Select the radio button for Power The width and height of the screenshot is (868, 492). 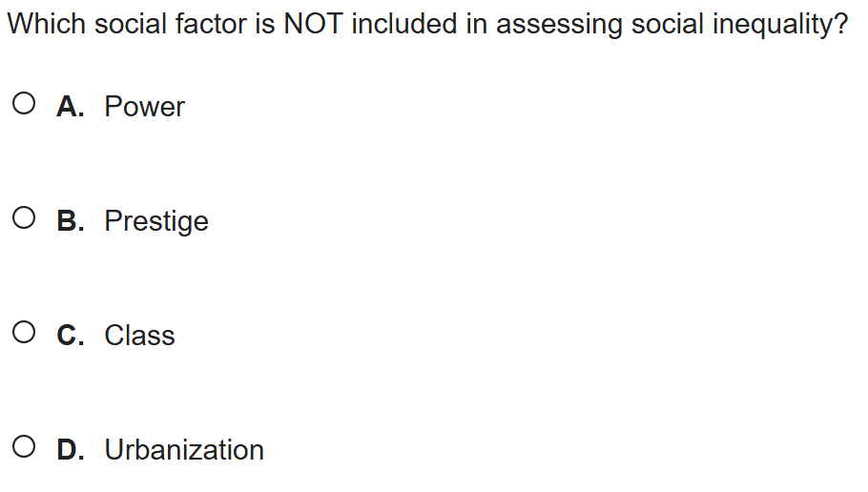click(x=26, y=105)
